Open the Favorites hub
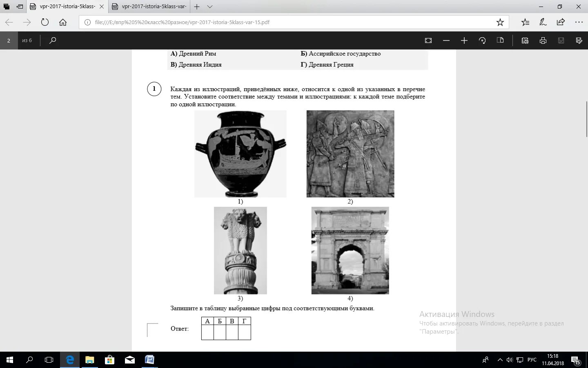588x368 pixels. [525, 22]
